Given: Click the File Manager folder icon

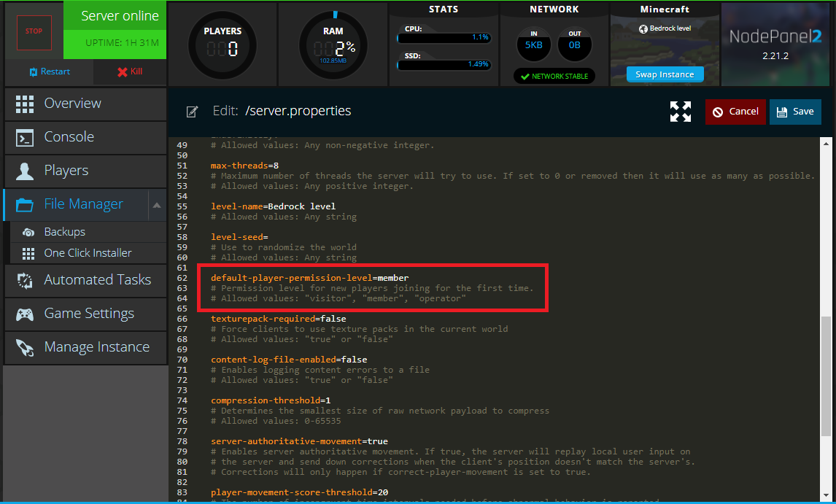Looking at the screenshot, I should tap(25, 204).
